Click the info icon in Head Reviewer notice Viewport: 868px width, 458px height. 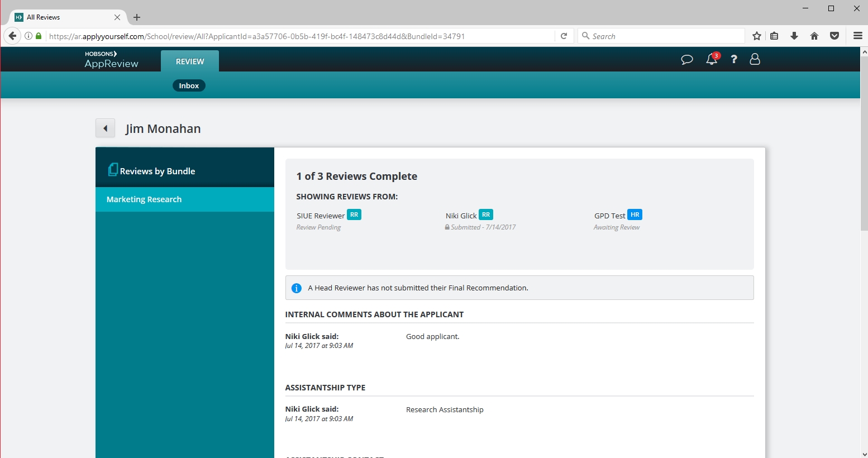tap(297, 288)
